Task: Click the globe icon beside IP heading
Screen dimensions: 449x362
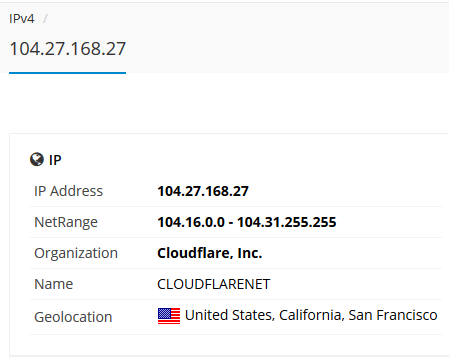Action: [37, 159]
